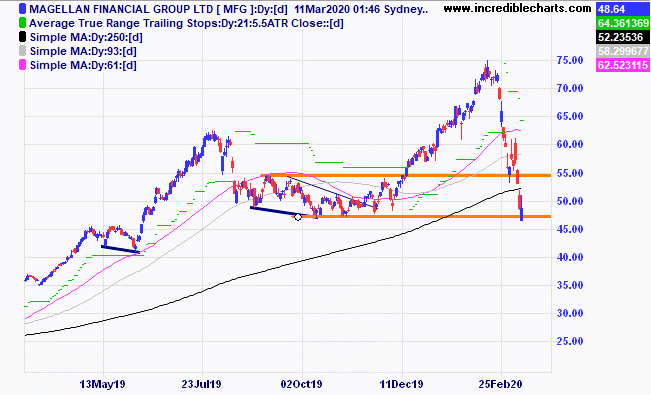
Task: Click the 30.00 price axis label
Action: [x=570, y=313]
